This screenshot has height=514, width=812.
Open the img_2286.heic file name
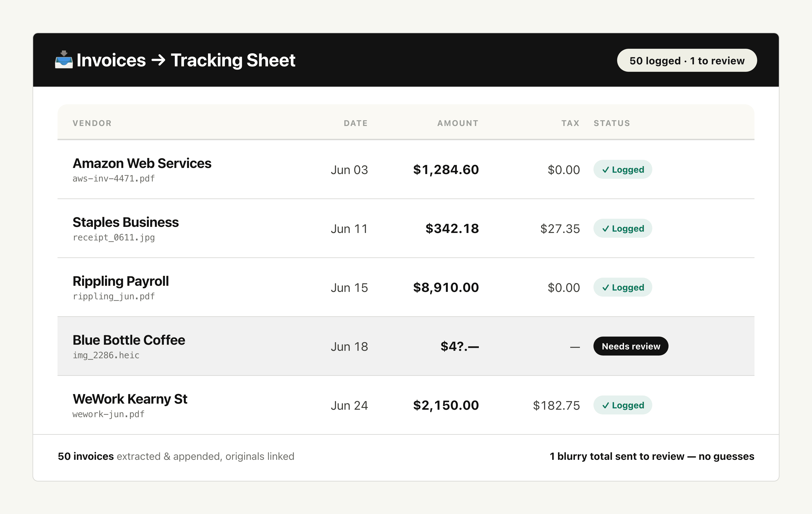tap(106, 355)
